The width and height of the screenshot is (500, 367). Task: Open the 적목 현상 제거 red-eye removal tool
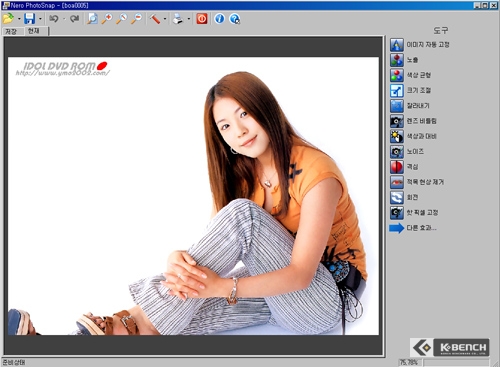(x=417, y=182)
